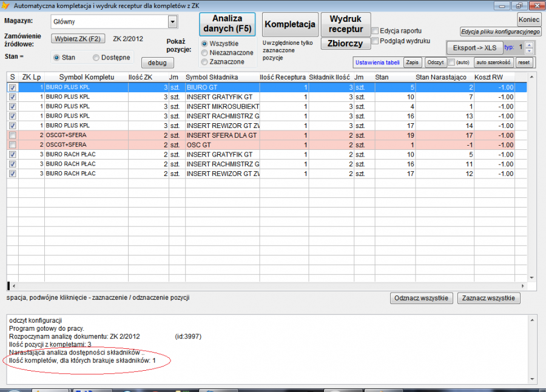The image size is (546, 392).
Task: Run Analiza danych (F5)
Action: pyautogui.click(x=227, y=24)
